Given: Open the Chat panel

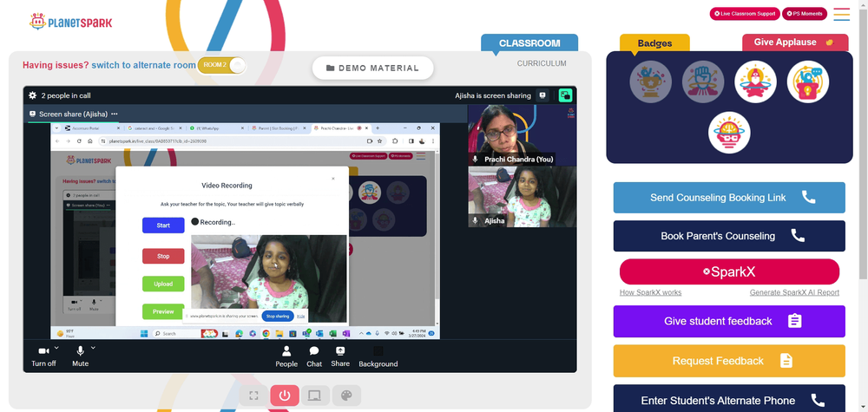Looking at the screenshot, I should (x=314, y=356).
